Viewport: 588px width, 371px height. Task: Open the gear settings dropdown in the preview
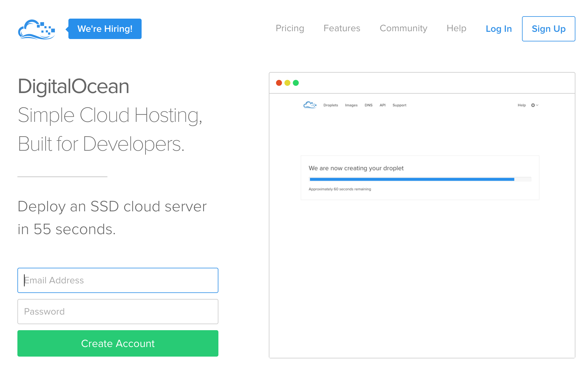535,105
